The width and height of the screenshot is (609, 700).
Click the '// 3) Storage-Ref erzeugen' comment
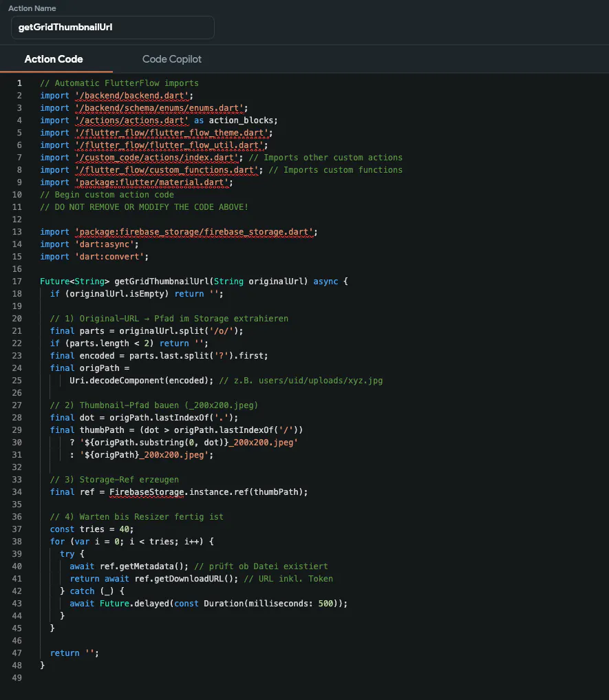pyautogui.click(x=114, y=480)
